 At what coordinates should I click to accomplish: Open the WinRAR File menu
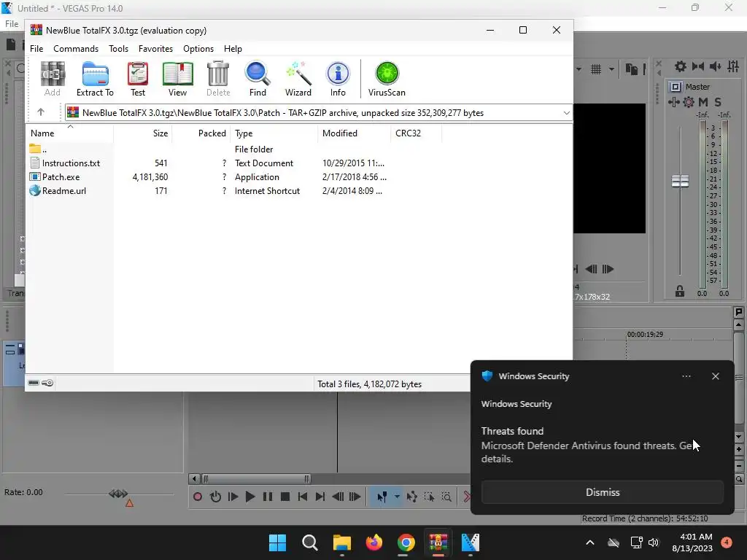(36, 49)
